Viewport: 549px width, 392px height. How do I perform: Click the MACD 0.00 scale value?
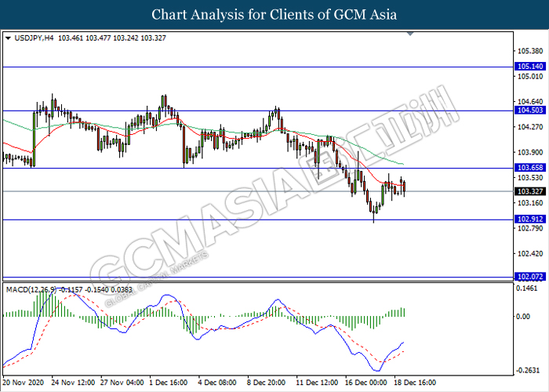click(x=523, y=317)
